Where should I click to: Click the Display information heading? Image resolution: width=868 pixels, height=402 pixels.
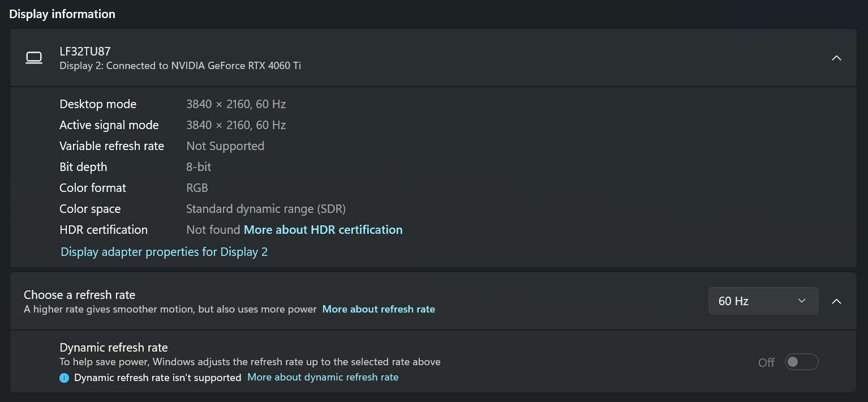pyautogui.click(x=62, y=14)
